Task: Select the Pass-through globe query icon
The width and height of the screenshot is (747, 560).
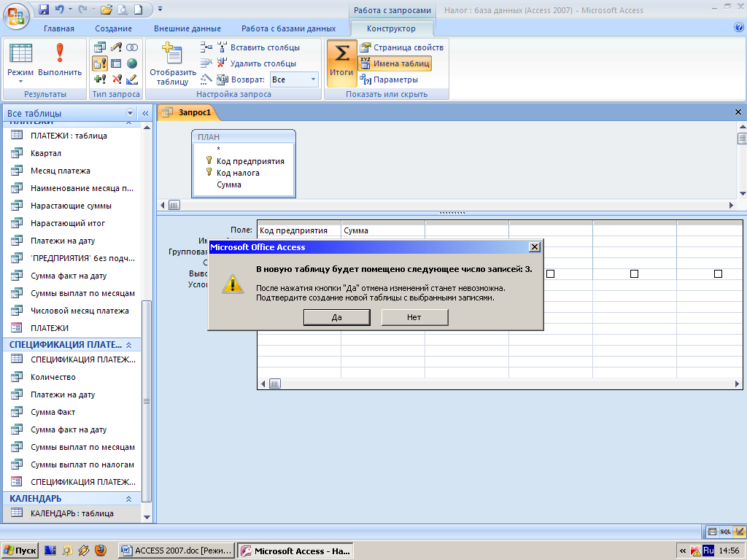Action: click(132, 63)
